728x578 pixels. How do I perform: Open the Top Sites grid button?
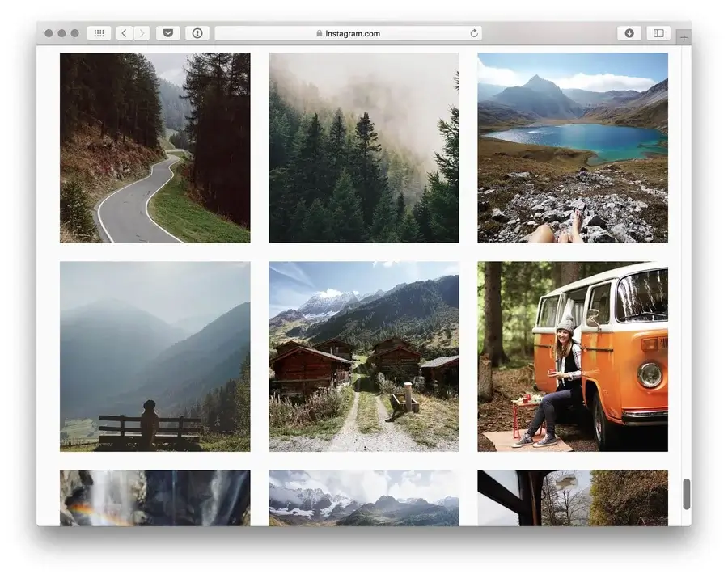pyautogui.click(x=99, y=33)
